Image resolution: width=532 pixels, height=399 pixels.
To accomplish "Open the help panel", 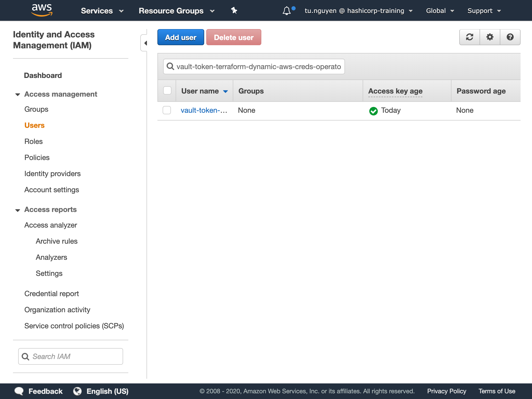I will coord(510,37).
